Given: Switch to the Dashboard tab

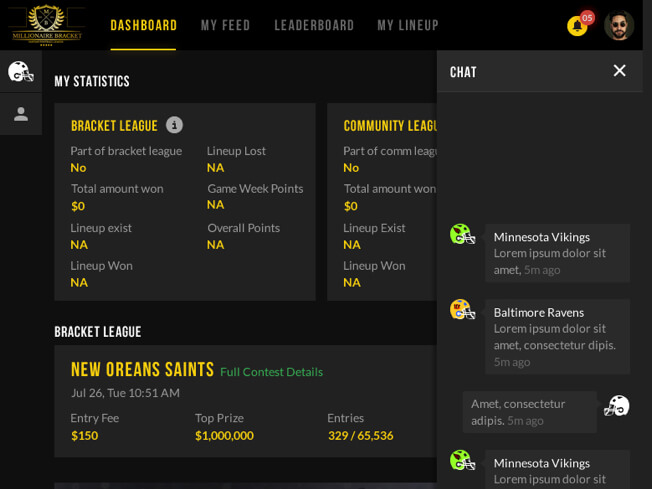Looking at the screenshot, I should click(x=143, y=25).
